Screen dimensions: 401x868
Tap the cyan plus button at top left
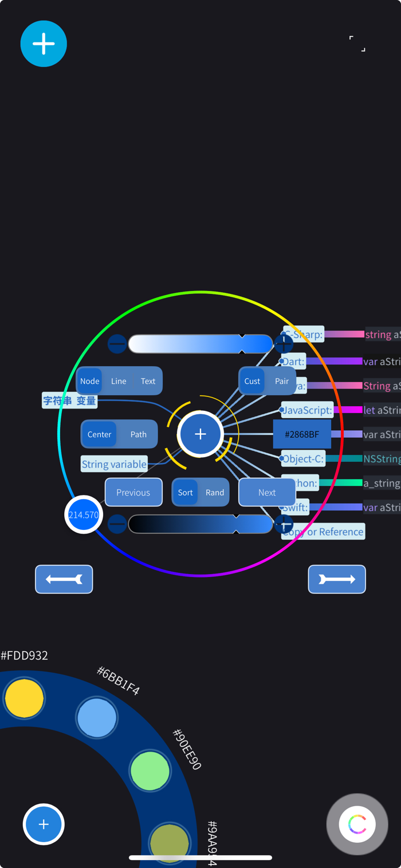pos(44,44)
